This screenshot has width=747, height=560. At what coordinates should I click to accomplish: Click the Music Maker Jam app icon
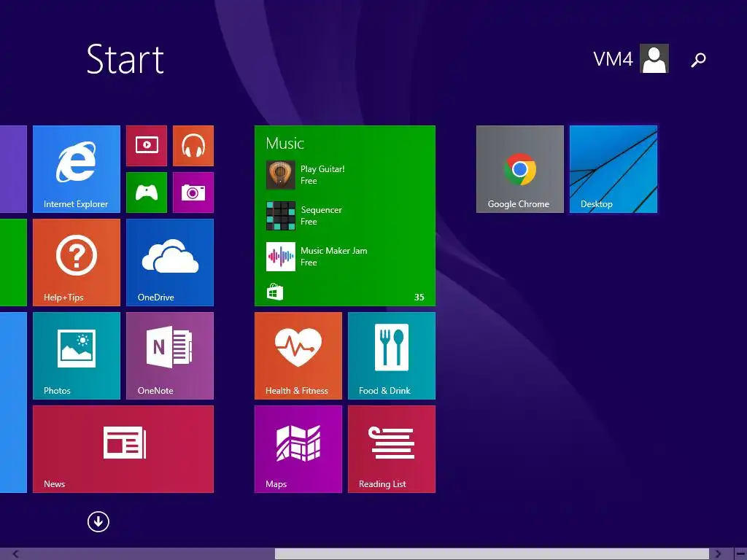[x=281, y=257]
